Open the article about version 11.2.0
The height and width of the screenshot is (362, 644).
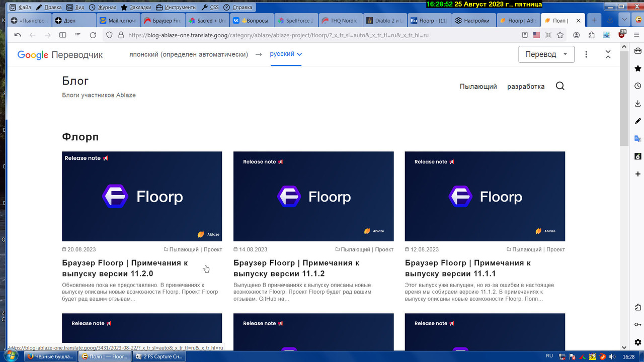pyautogui.click(x=125, y=268)
